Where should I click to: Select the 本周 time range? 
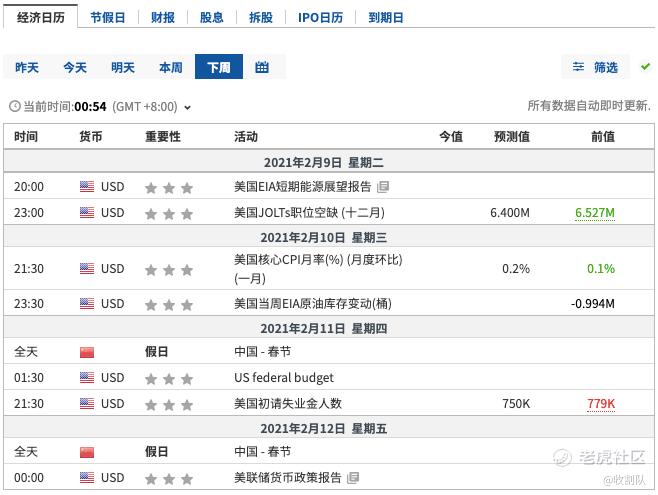171,67
